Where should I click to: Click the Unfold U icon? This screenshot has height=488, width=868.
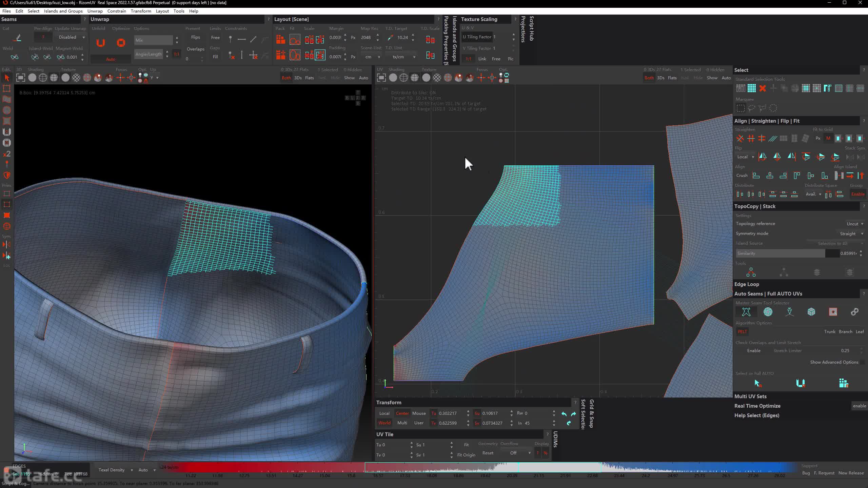click(x=100, y=43)
